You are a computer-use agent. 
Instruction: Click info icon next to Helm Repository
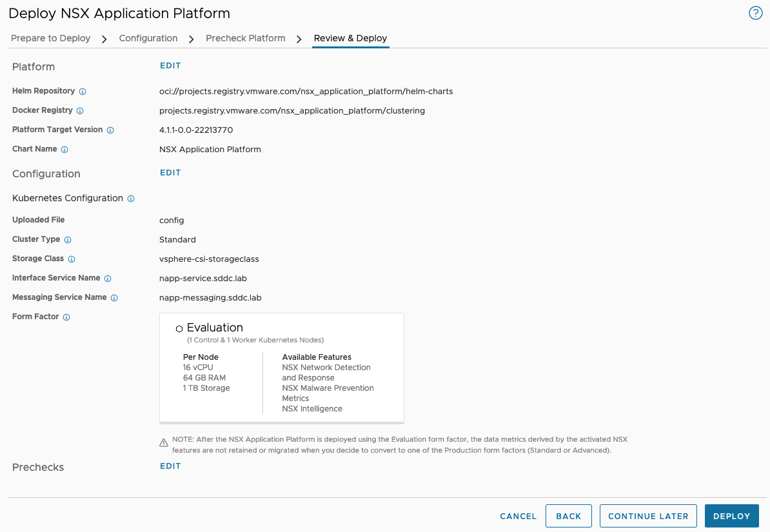click(x=83, y=92)
